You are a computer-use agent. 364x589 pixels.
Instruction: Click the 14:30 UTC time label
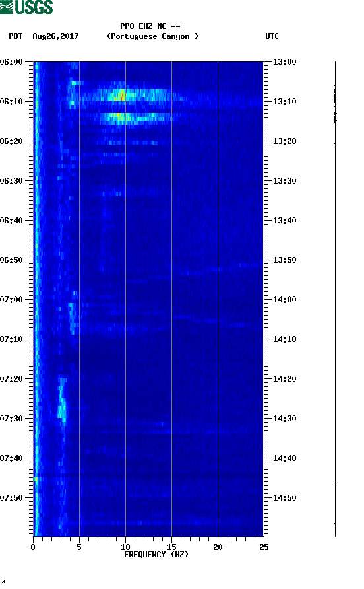284,419
